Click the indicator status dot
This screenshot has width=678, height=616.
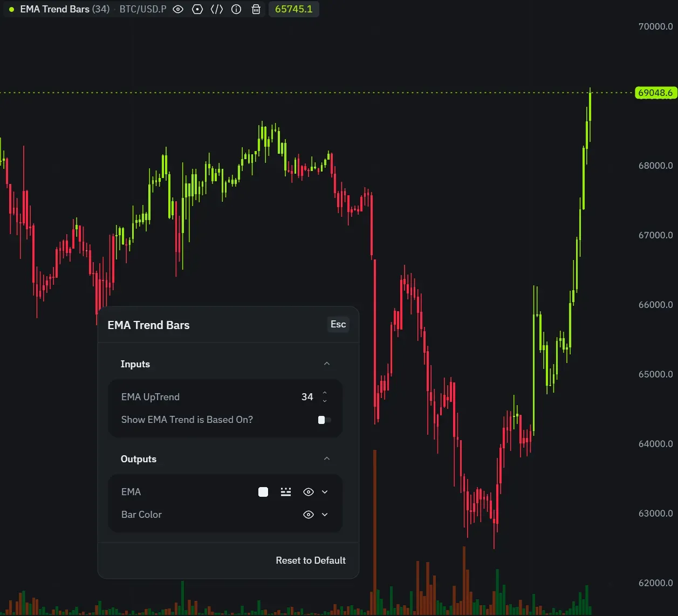[11, 9]
